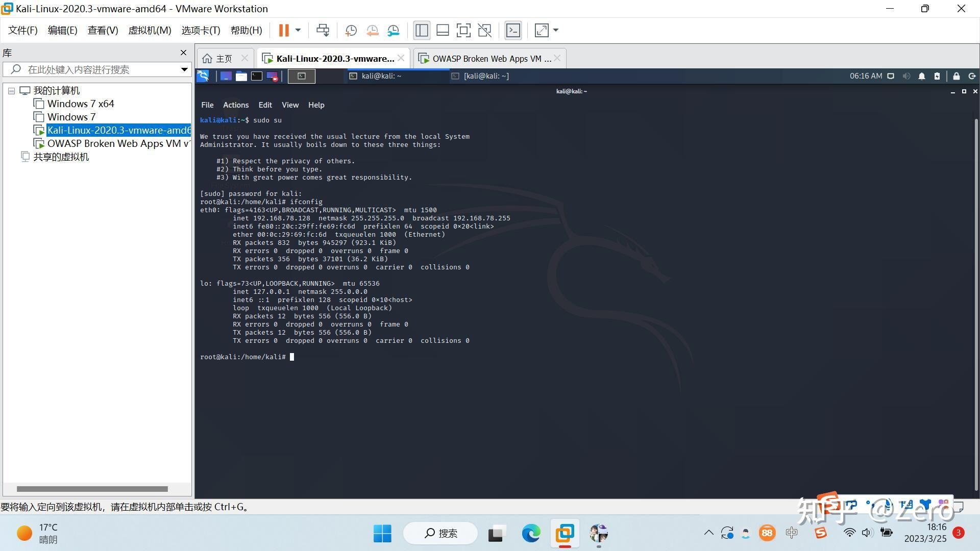Open the 帮助(H) menu
The width and height of the screenshot is (980, 551).
pos(246,31)
